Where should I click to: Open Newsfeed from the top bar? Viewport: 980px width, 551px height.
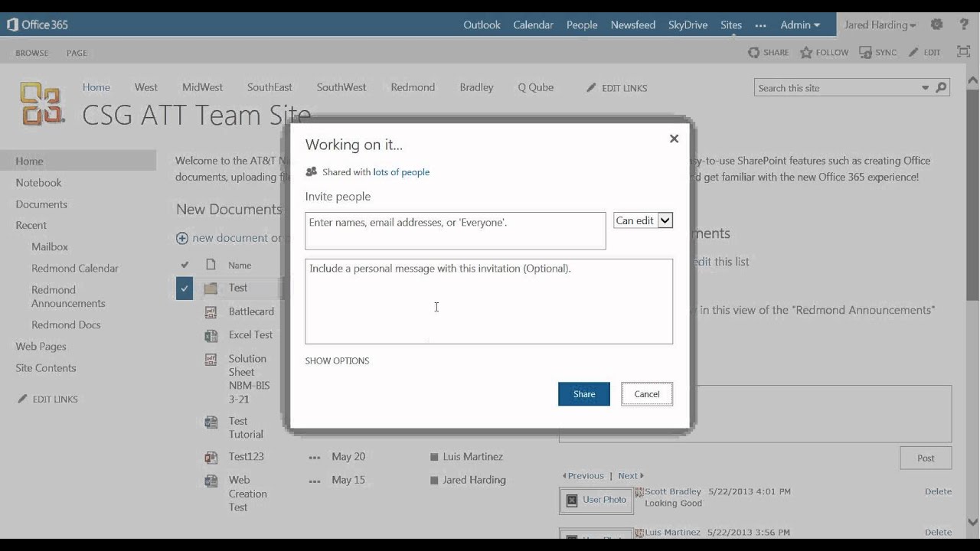click(633, 24)
